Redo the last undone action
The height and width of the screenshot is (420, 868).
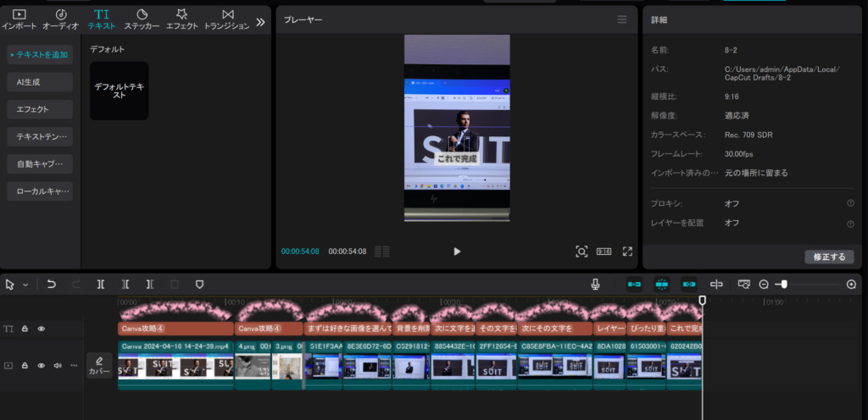coord(76,285)
